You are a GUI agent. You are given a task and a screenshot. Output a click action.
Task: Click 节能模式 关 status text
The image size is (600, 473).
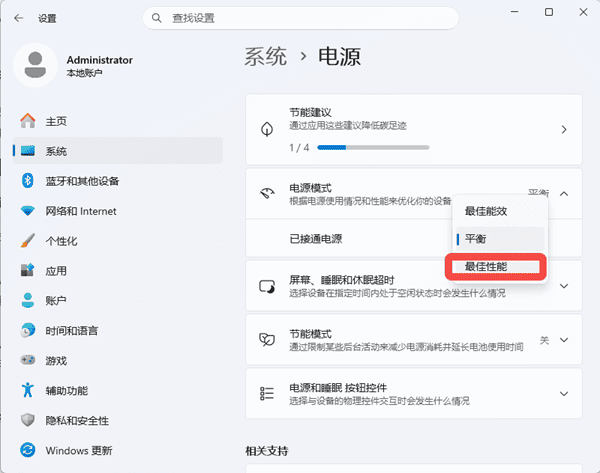tap(544, 340)
